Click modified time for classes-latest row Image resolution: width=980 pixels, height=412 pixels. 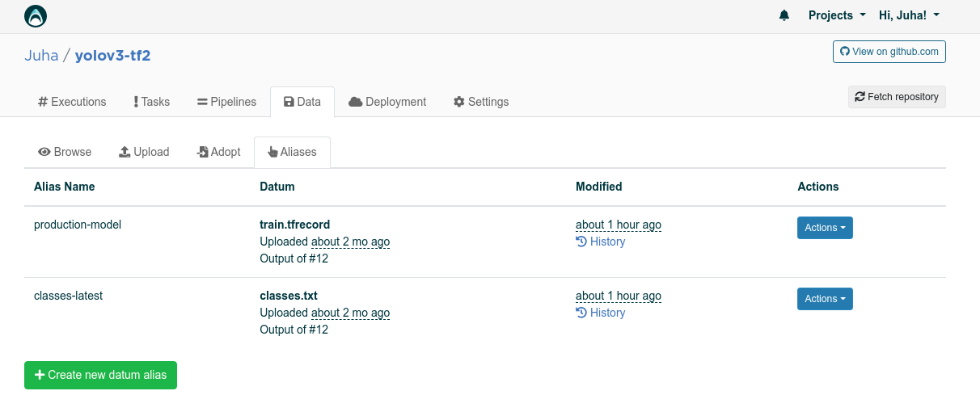click(x=619, y=296)
